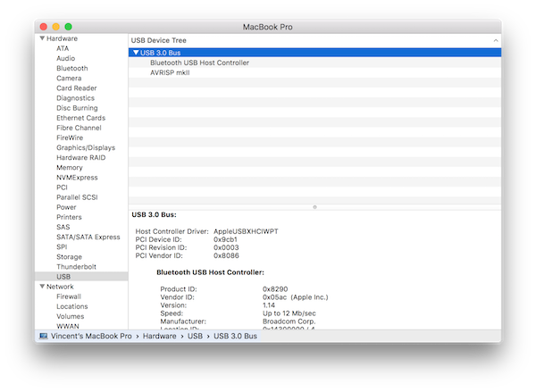The height and width of the screenshot is (392, 536).
Task: Click the 0x9cb1 PCI Device ID value
Action: [225, 239]
